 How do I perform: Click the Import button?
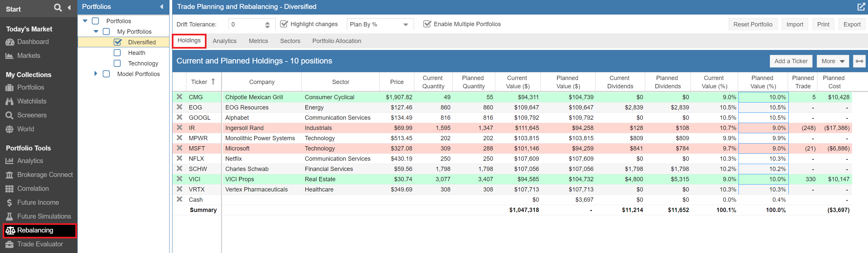(x=795, y=24)
